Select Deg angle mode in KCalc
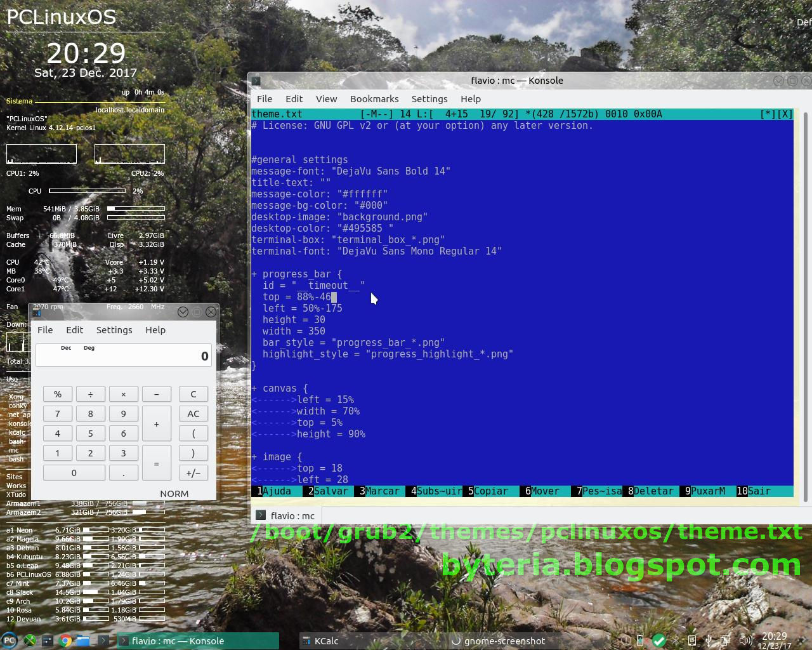The height and width of the screenshot is (650, 812). [89, 348]
